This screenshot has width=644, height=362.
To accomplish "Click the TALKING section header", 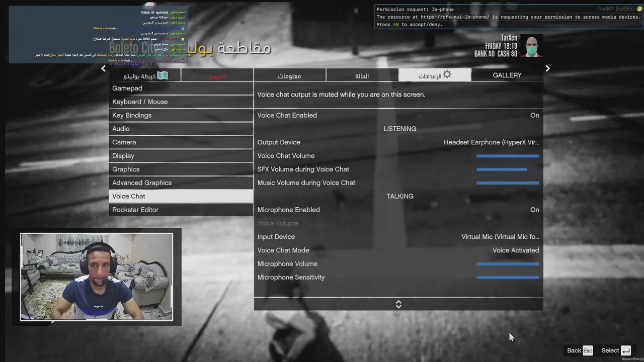I will point(400,196).
